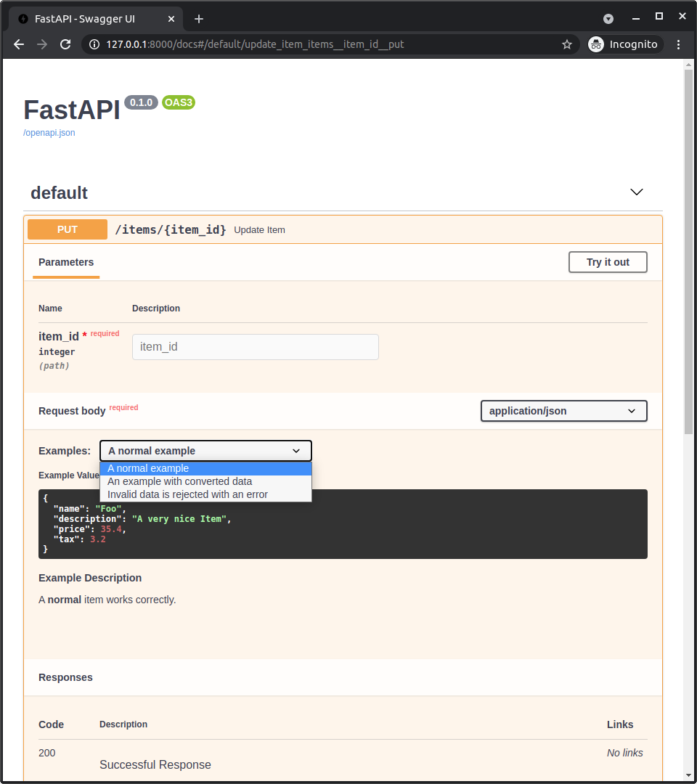This screenshot has width=697, height=784.
Task: Pick 'Invalid data is rejected with an error'
Action: point(188,494)
